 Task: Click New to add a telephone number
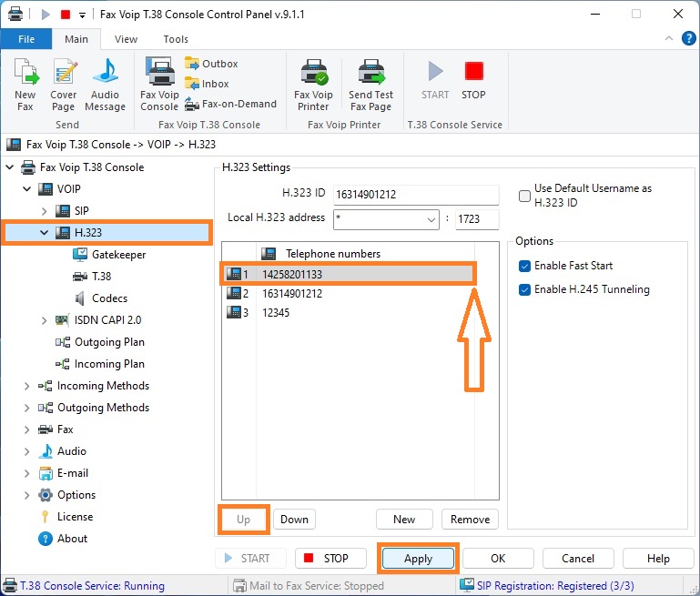click(404, 520)
